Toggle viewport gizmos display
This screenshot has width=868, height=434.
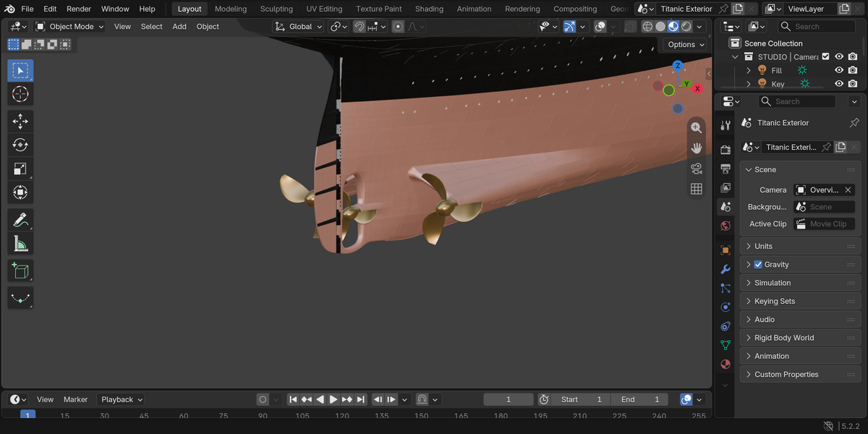[x=569, y=27]
